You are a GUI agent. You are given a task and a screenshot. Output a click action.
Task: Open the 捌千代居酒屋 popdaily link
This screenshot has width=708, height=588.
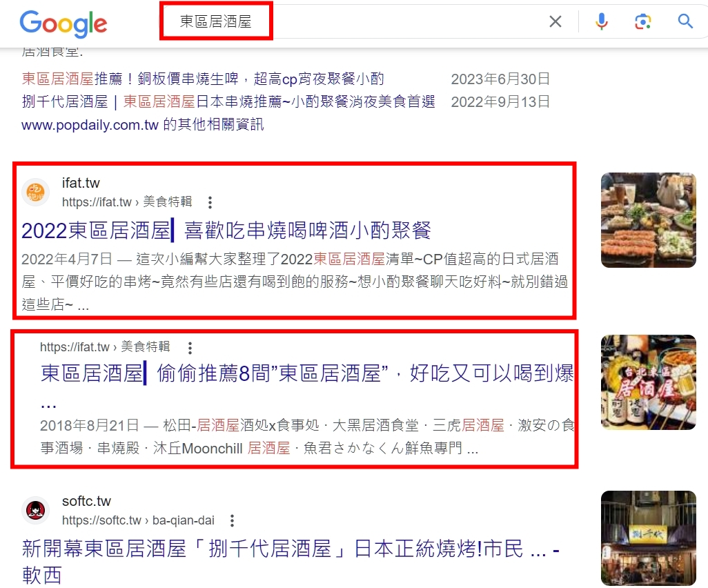(228, 101)
